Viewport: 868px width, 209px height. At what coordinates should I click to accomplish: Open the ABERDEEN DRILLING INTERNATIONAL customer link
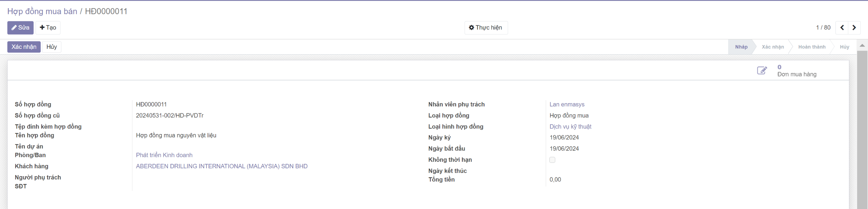tap(222, 166)
